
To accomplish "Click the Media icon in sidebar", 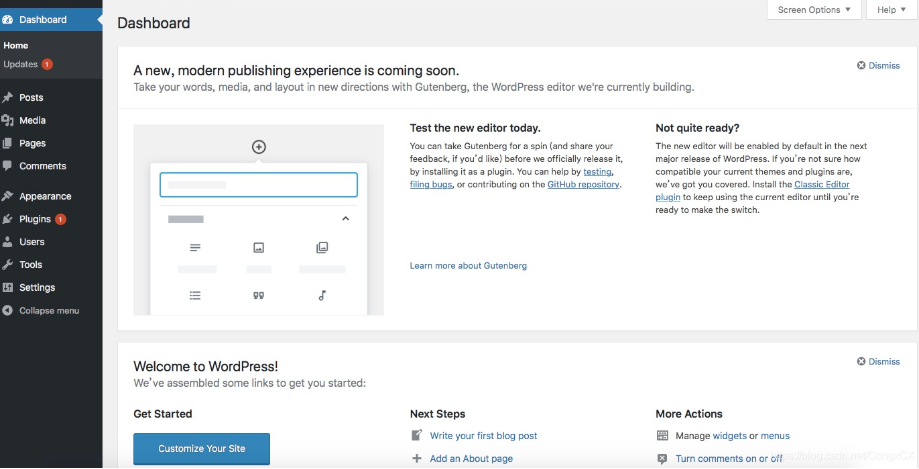I will click(7, 120).
